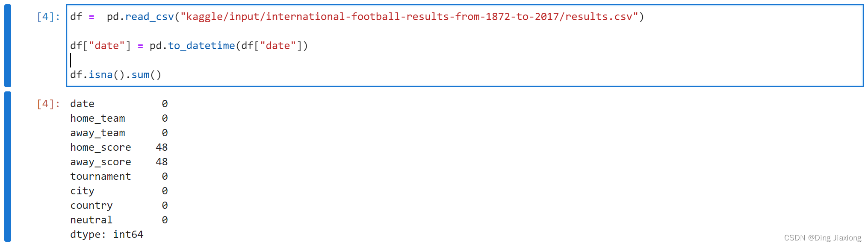Select the away_score output row
Image resolution: width=868 pixels, height=246 pixels.
(119, 162)
